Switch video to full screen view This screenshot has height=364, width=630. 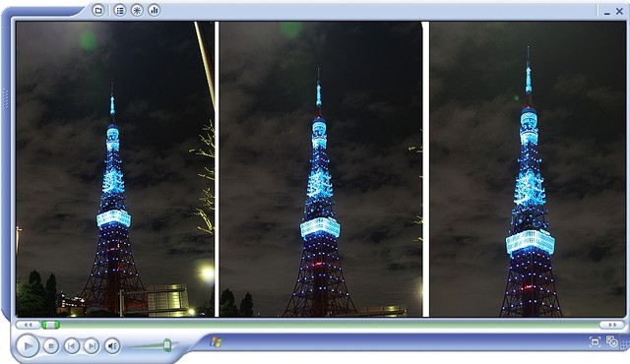pos(595,342)
